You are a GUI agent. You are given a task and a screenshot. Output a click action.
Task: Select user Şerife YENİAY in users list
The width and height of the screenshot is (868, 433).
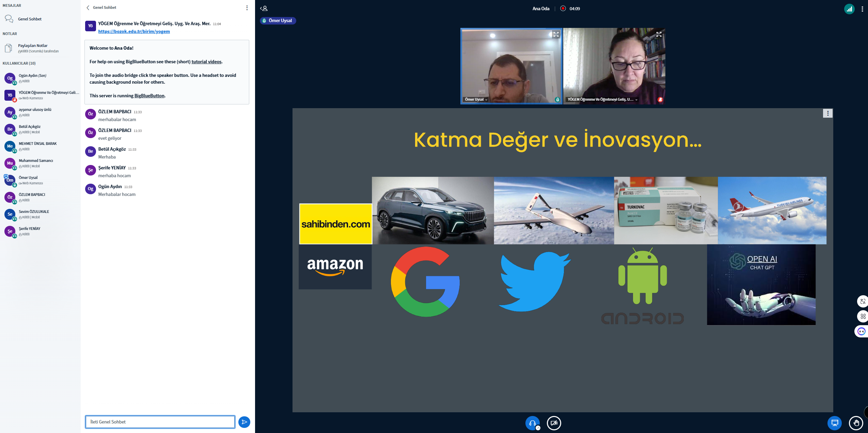click(41, 231)
